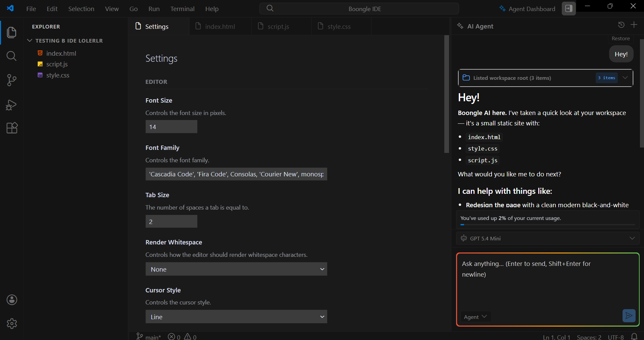This screenshot has width=644, height=340.
Task: Click the Restore button in chat
Action: pos(621,39)
